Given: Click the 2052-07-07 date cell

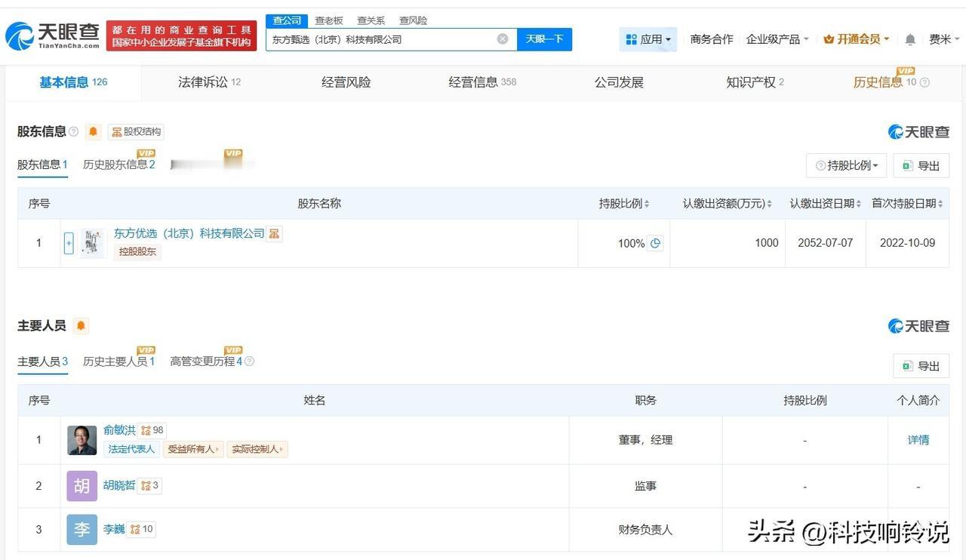Looking at the screenshot, I should [825, 243].
